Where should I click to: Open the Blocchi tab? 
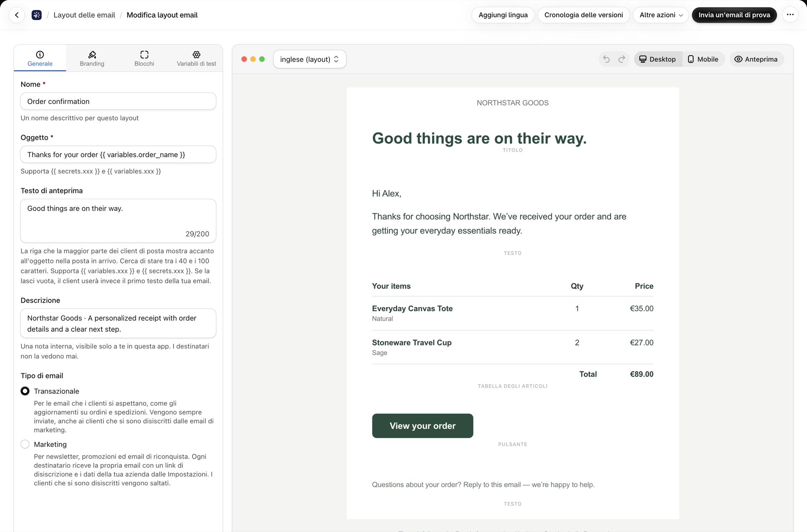[144, 58]
